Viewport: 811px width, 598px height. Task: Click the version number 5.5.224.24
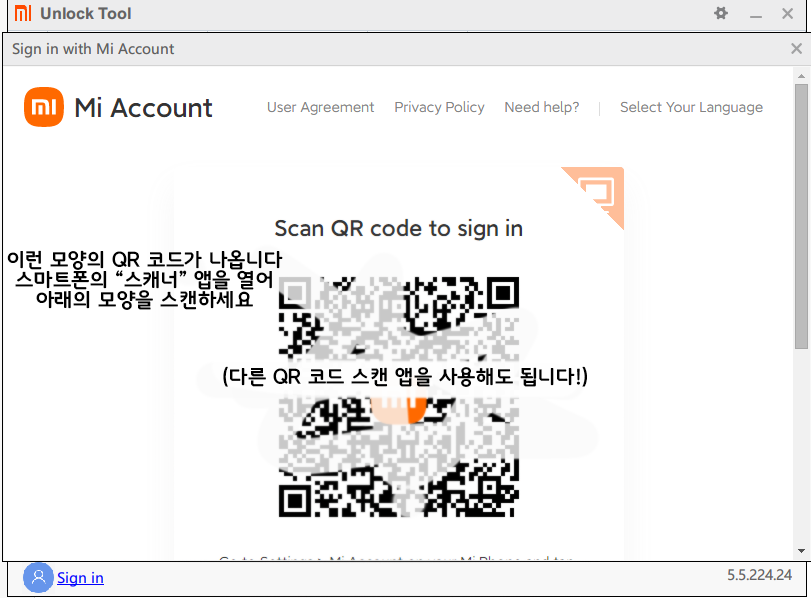[x=759, y=575]
